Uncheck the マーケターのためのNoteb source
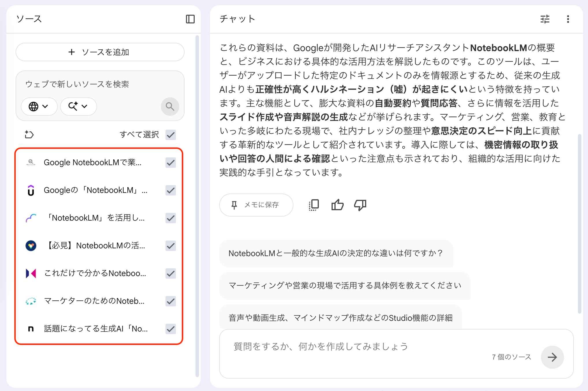This screenshot has width=588, height=391. coord(171,301)
